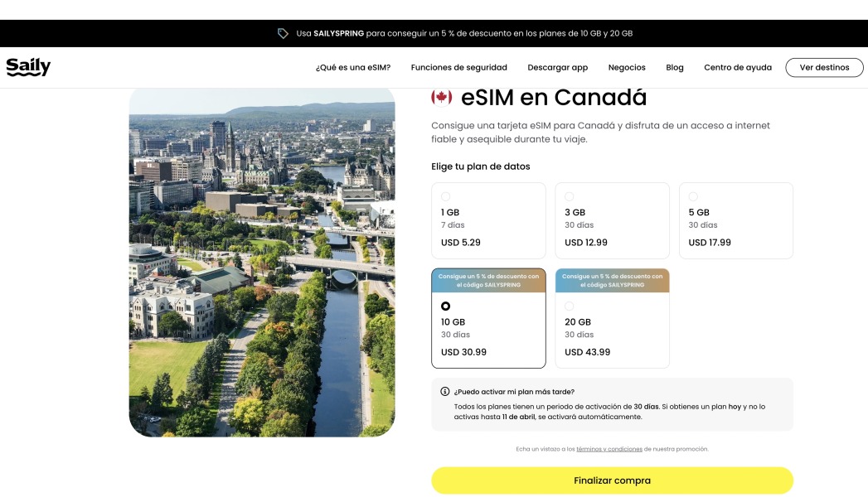
Task: Open Funciones de seguridad menu item
Action: coord(458,67)
